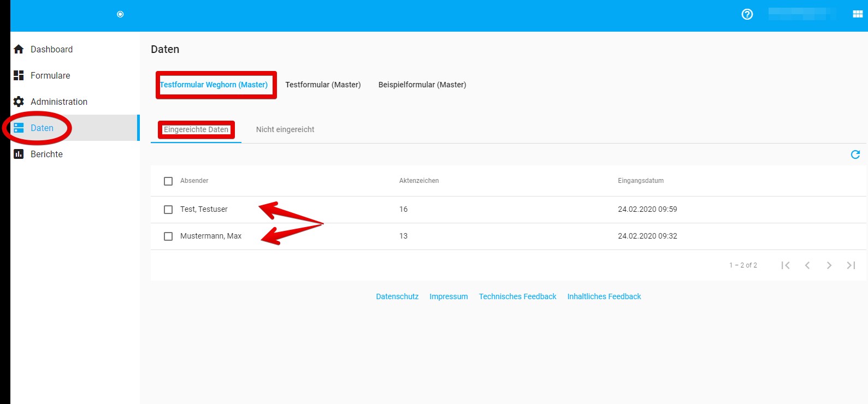Viewport: 868px width, 404px height.
Task: Click the pagination label 1 – 2 of 2
Action: click(x=743, y=265)
